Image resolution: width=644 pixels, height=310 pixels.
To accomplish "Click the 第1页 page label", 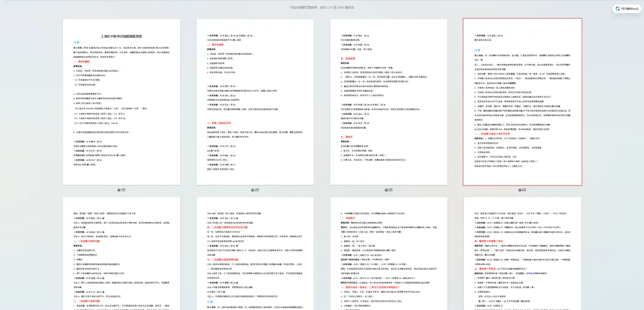I will click(x=121, y=190).
